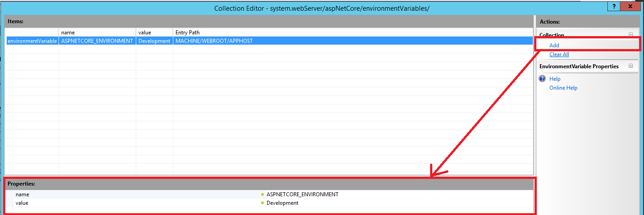
Task: Click the name column header
Action: pyautogui.click(x=97, y=33)
